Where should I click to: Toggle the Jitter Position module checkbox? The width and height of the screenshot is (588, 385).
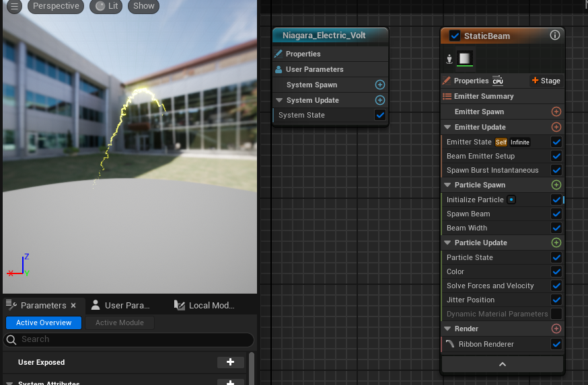tap(556, 300)
